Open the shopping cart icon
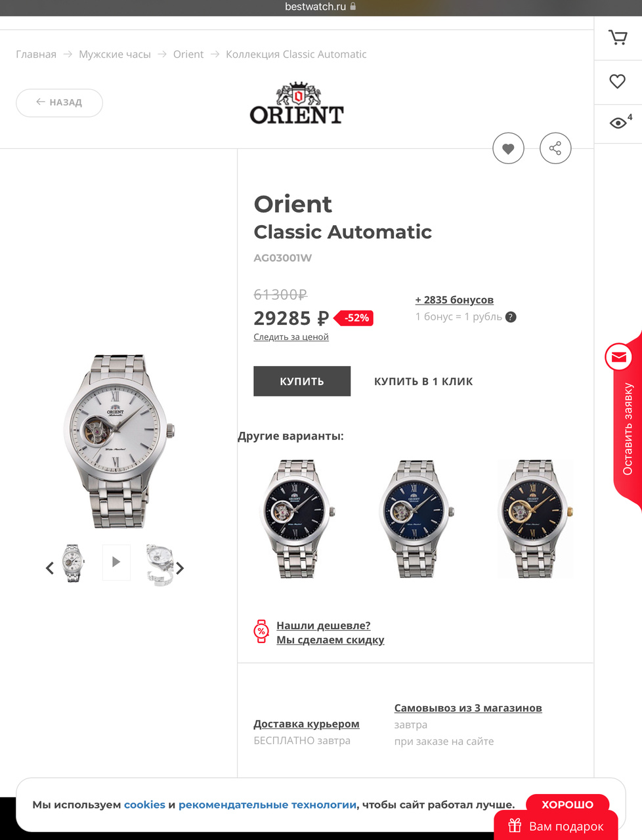The image size is (642, 840). pyautogui.click(x=618, y=38)
